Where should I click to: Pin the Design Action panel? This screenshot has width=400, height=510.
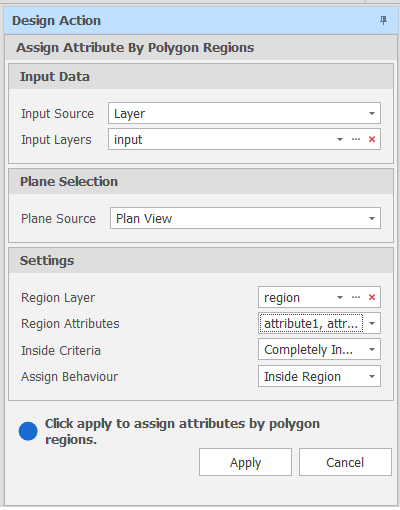pos(383,20)
